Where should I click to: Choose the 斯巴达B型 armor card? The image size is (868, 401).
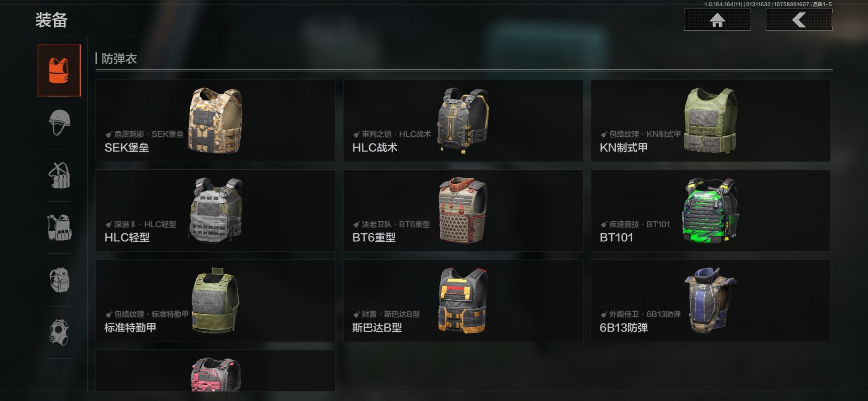click(x=463, y=301)
